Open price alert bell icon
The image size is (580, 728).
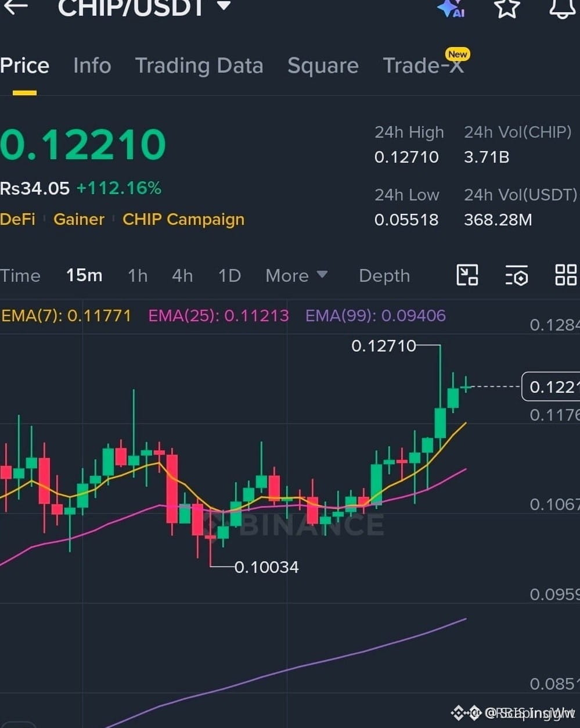pos(562,8)
